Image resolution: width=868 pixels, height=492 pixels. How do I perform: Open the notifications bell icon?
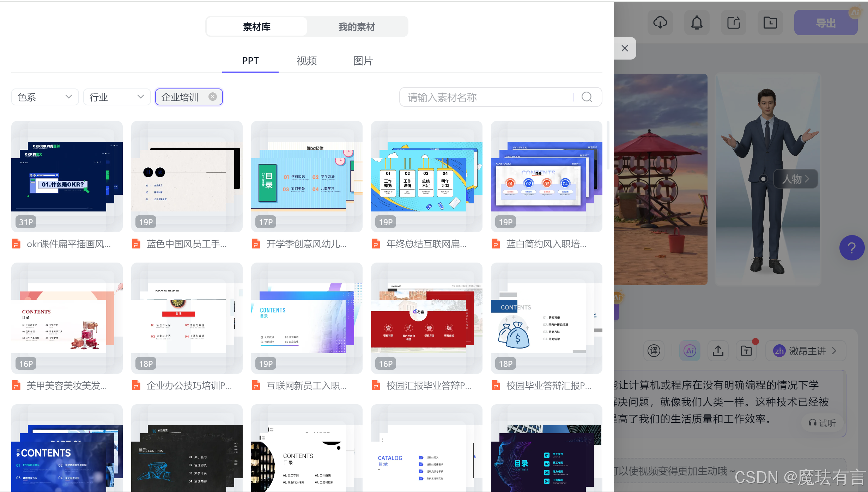[697, 23]
